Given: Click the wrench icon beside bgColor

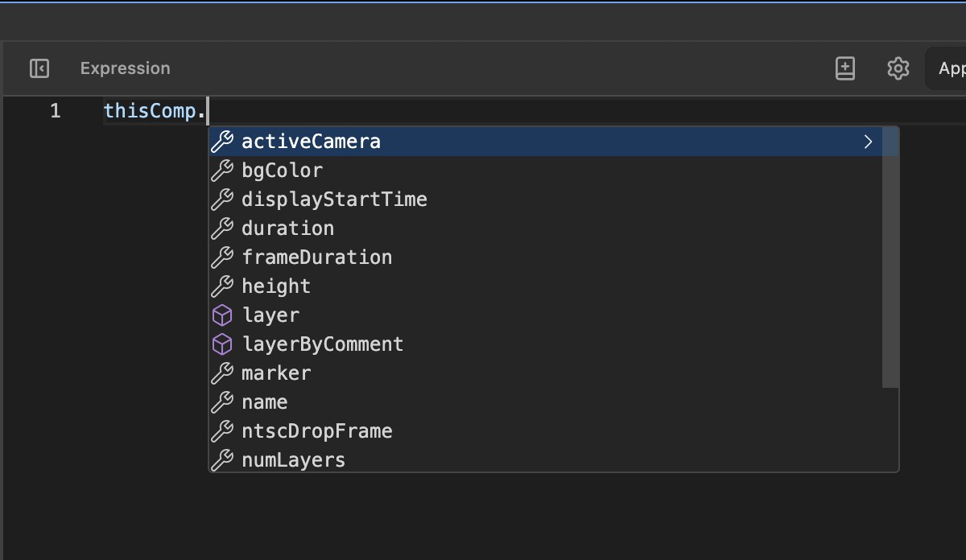Looking at the screenshot, I should pos(223,170).
